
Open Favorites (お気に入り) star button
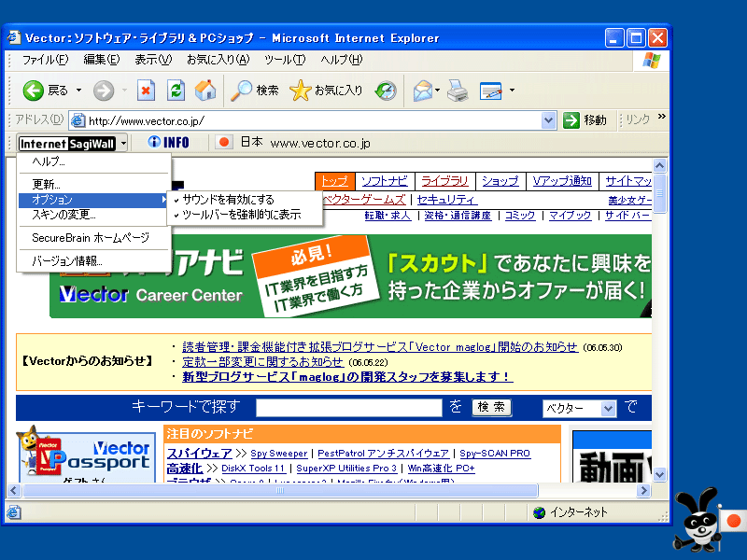point(326,91)
